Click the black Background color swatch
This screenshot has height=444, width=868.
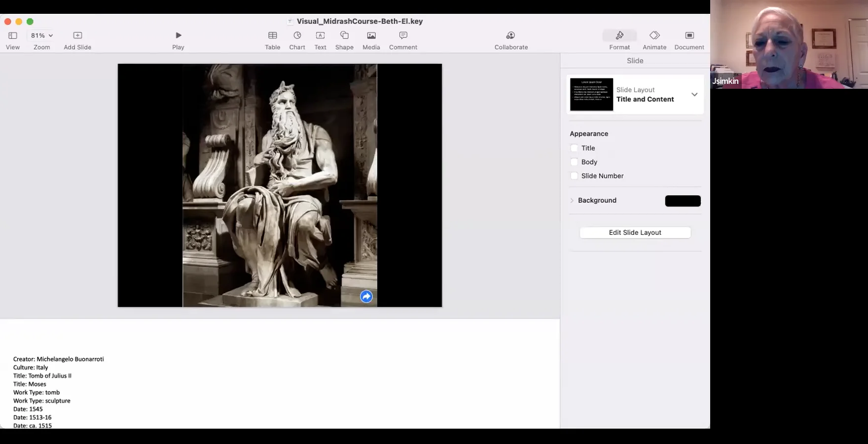(x=683, y=201)
